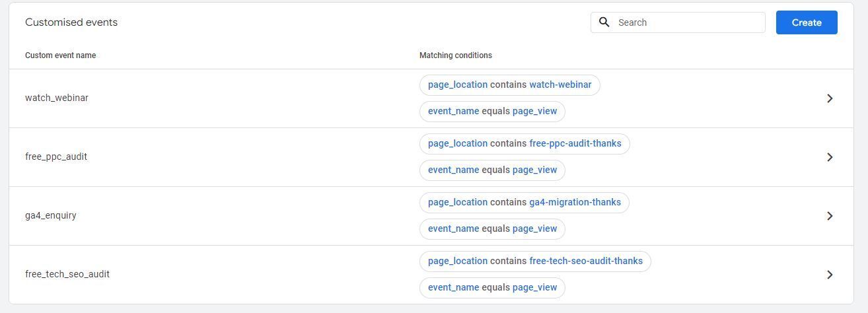868x313 pixels.
Task: Click the 'page_location contains free-ppc-audit-thanks' condition chip
Action: (x=524, y=143)
